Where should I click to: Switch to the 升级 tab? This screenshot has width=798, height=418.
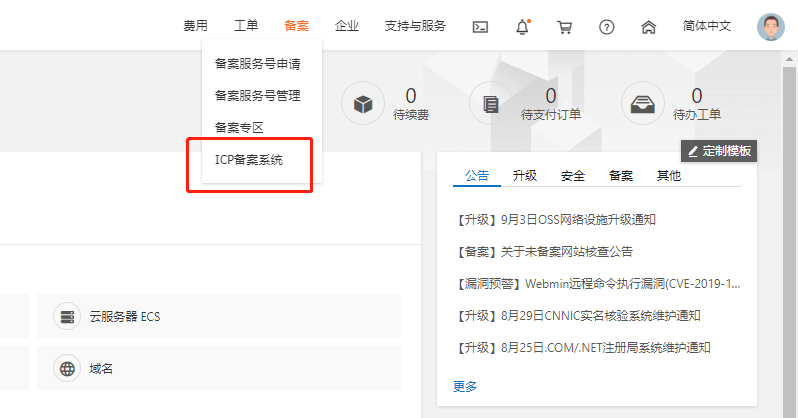(525, 176)
